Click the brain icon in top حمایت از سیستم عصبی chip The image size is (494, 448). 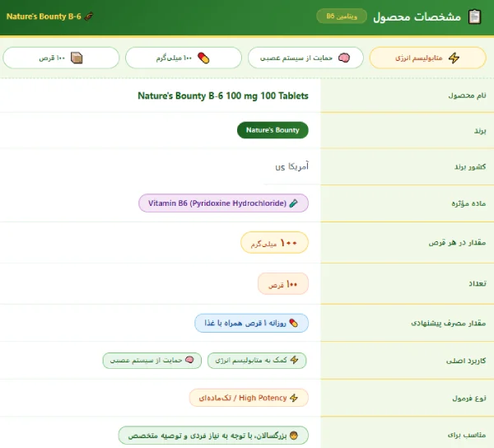[x=343, y=58]
